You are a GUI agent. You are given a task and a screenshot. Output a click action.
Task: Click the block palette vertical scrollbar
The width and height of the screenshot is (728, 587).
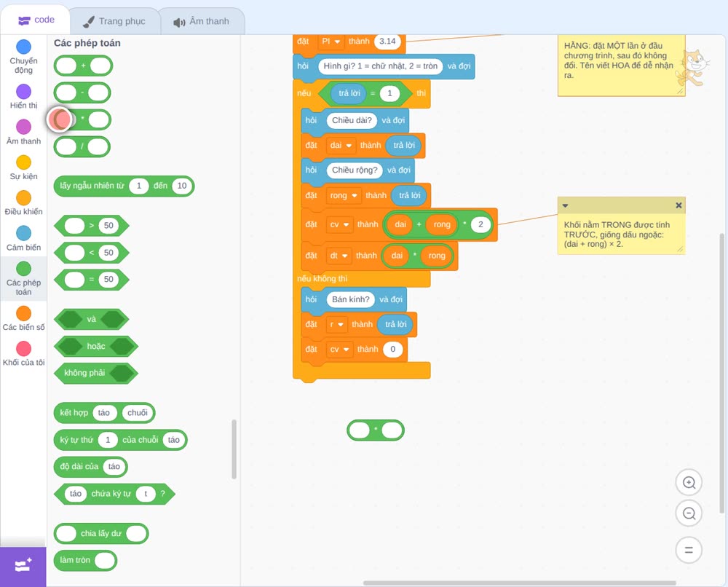[x=234, y=449]
